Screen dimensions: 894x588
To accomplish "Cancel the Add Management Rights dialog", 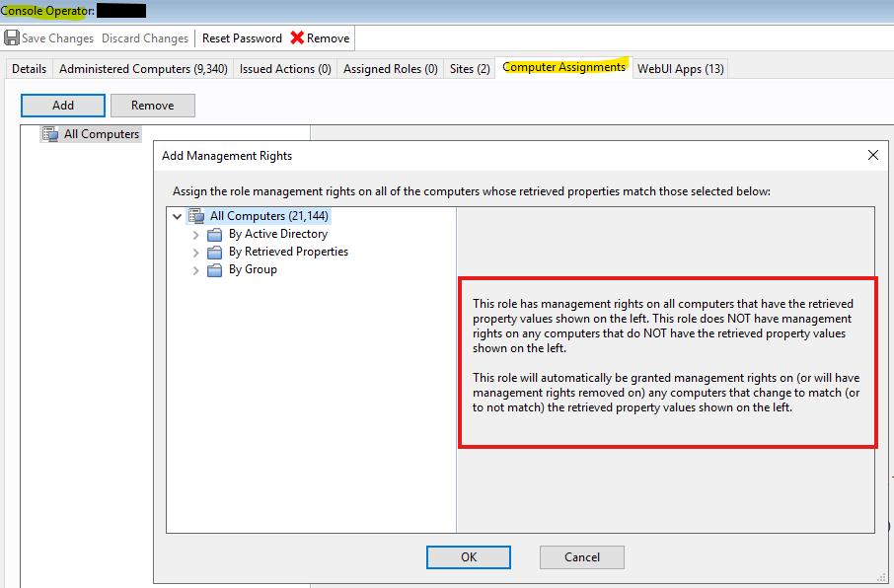I will pos(581,556).
